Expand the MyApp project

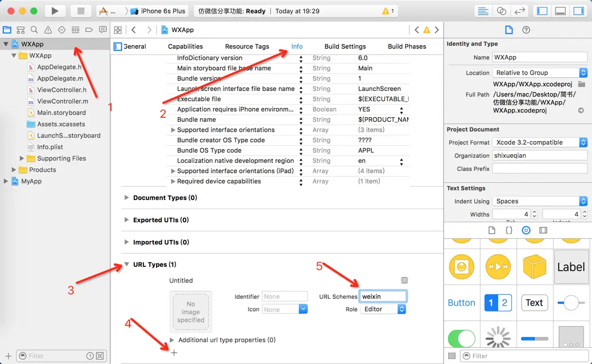coord(6,181)
